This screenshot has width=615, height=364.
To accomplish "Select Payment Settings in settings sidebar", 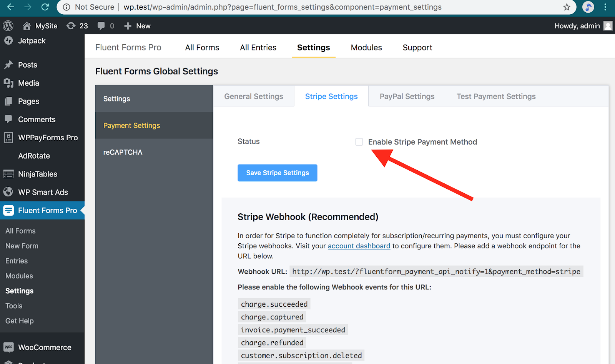I will pyautogui.click(x=154, y=125).
